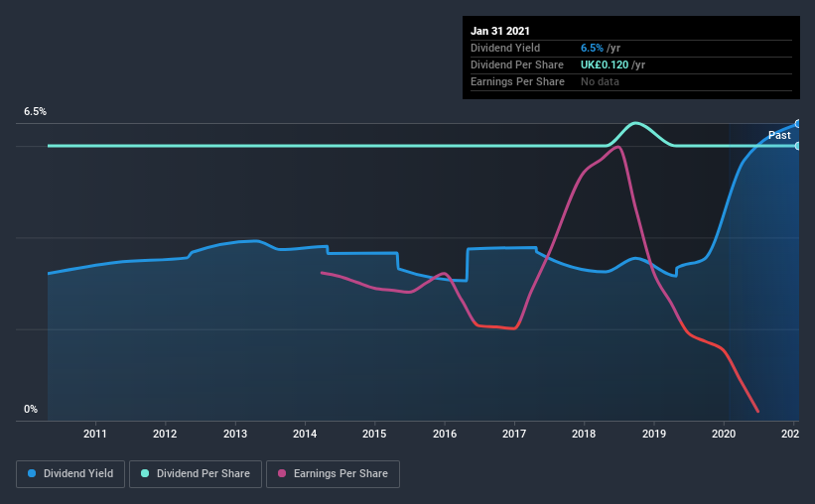Click the 2020 x-axis year label
This screenshot has width=815, height=504.
(x=724, y=434)
